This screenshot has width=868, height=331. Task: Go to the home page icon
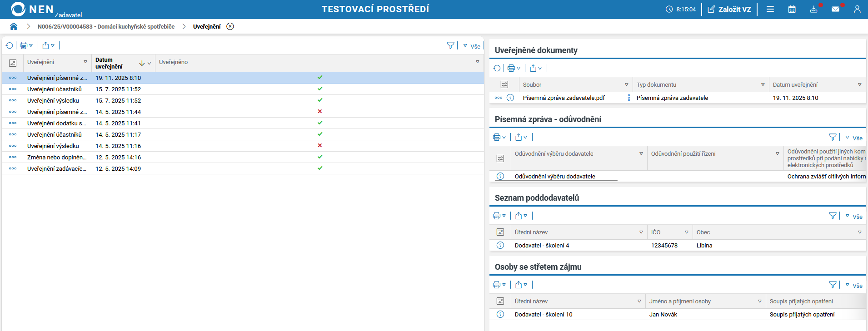[14, 26]
